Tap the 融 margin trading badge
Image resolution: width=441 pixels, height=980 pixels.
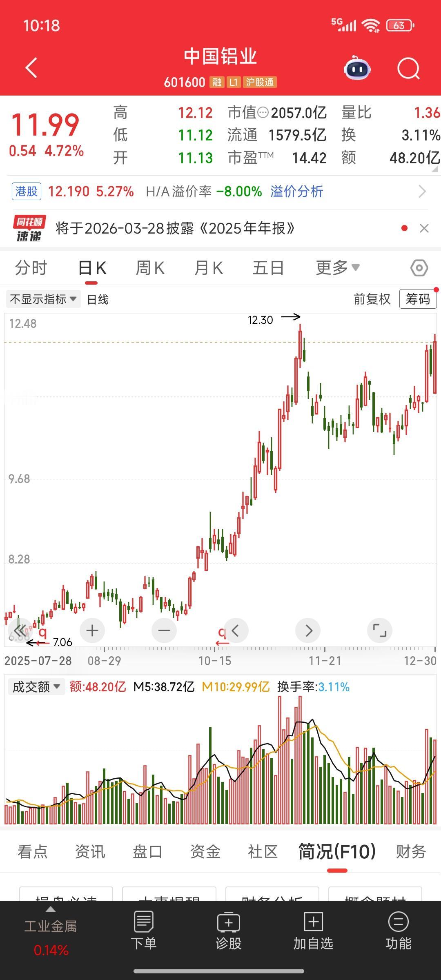pos(217,82)
